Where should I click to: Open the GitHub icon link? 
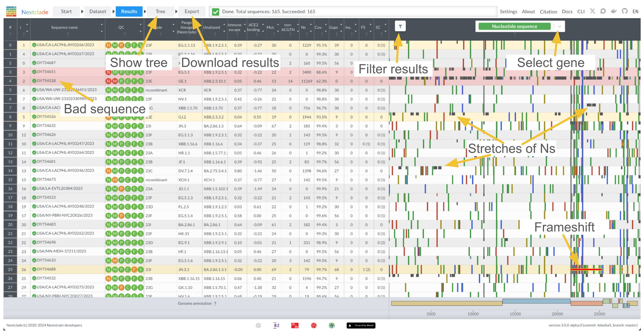[625, 11]
